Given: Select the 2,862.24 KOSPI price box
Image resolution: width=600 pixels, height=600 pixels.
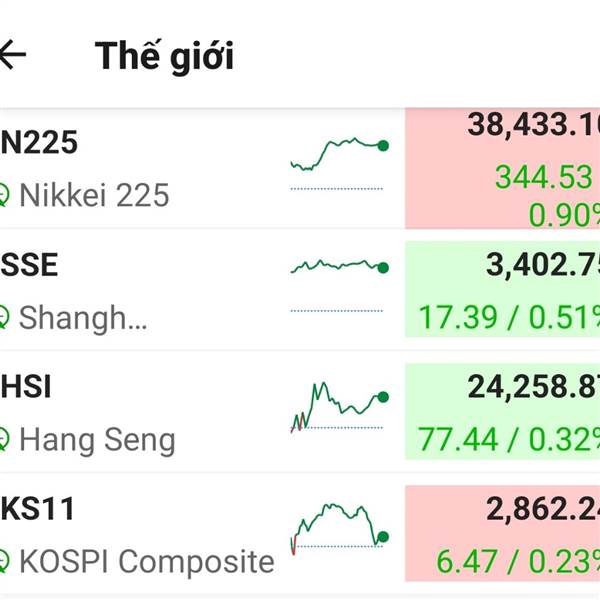Looking at the screenshot, I should pyautogui.click(x=502, y=533).
